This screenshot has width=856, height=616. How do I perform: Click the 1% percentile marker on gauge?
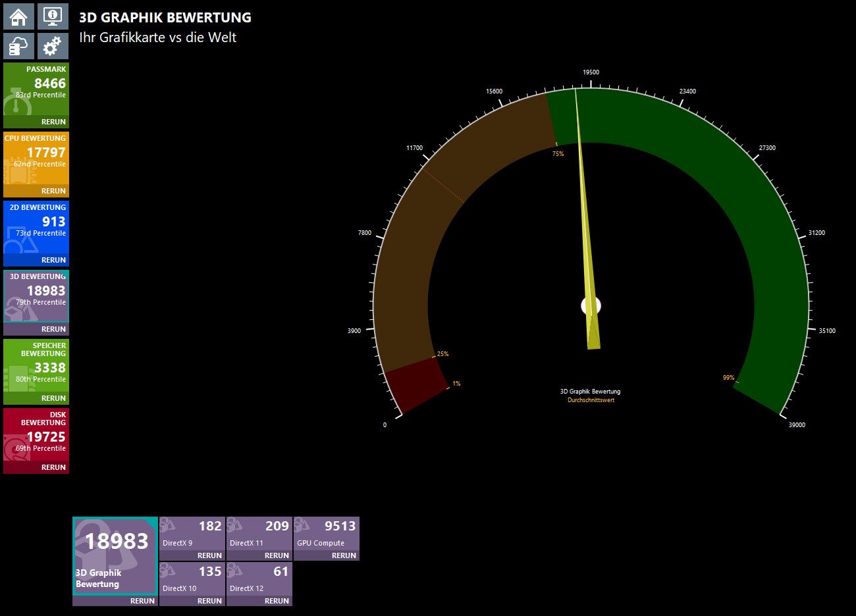point(456,384)
